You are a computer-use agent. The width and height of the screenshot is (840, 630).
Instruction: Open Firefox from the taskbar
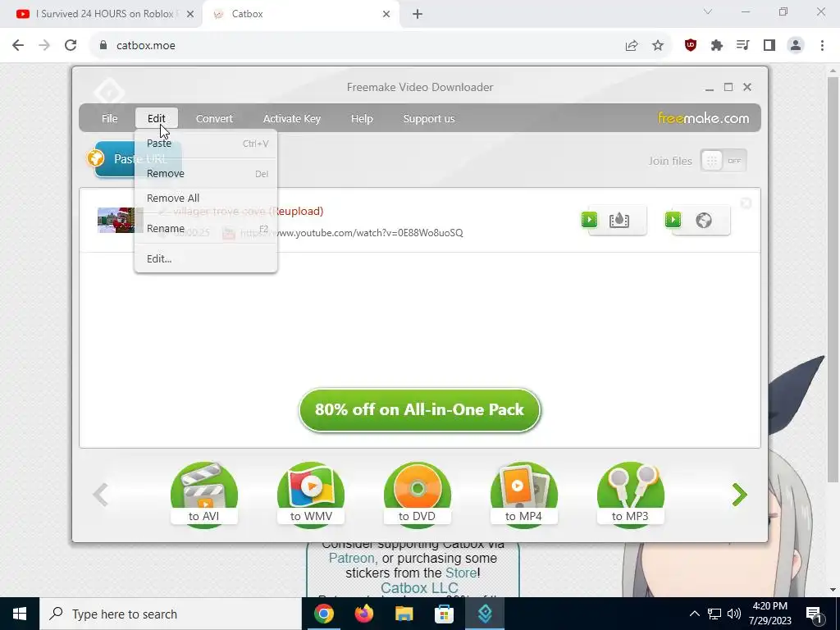(363, 614)
